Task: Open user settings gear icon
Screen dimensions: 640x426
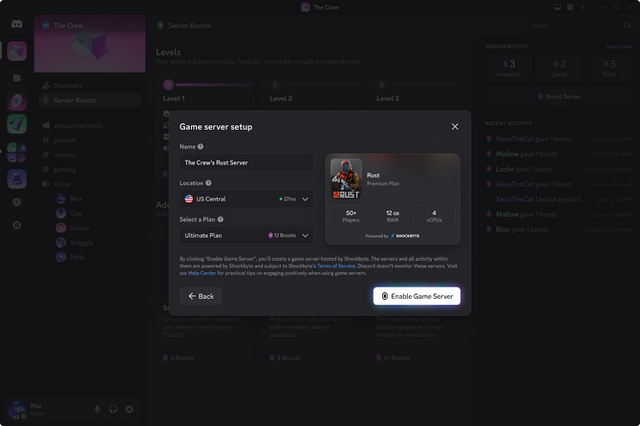Action: pyautogui.click(x=129, y=409)
